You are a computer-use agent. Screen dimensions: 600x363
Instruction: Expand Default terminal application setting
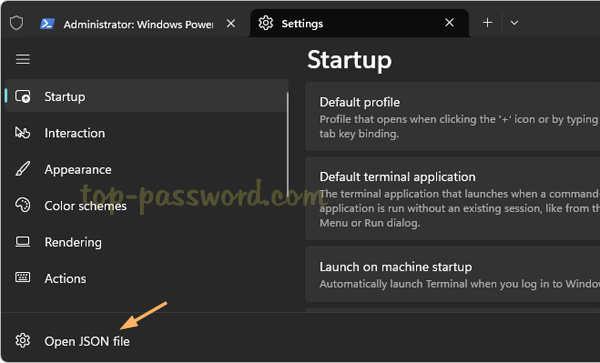point(452,199)
